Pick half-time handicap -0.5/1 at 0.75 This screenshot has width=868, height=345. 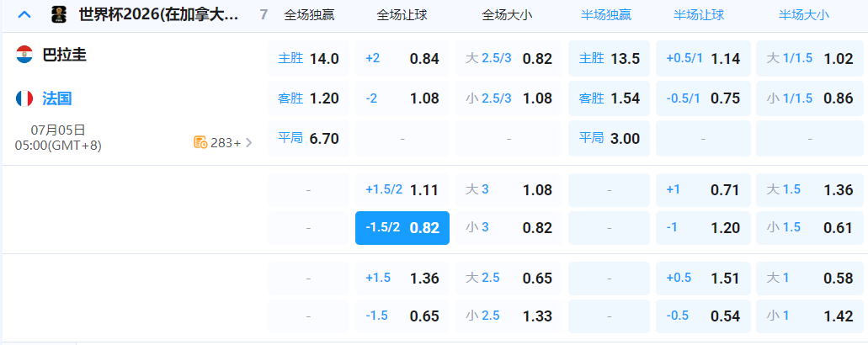(x=703, y=98)
